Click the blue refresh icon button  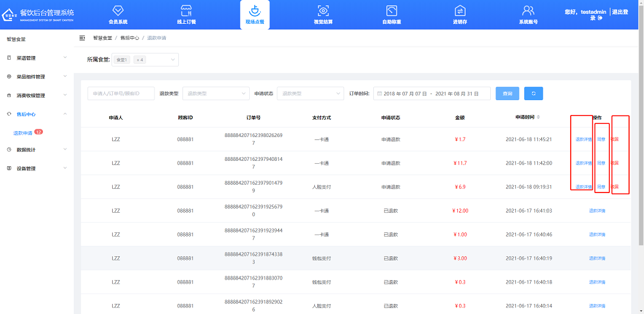[x=533, y=94]
